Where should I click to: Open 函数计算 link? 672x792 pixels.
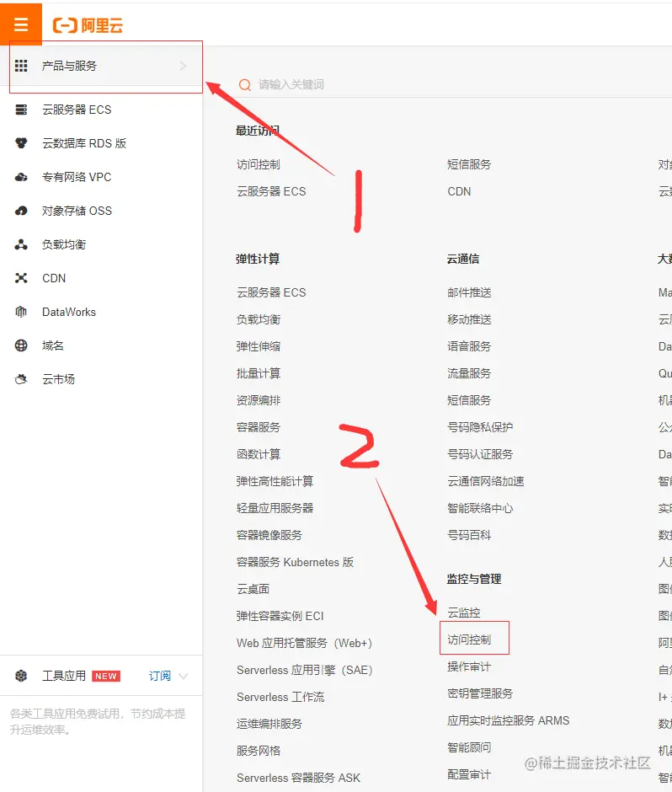(258, 454)
